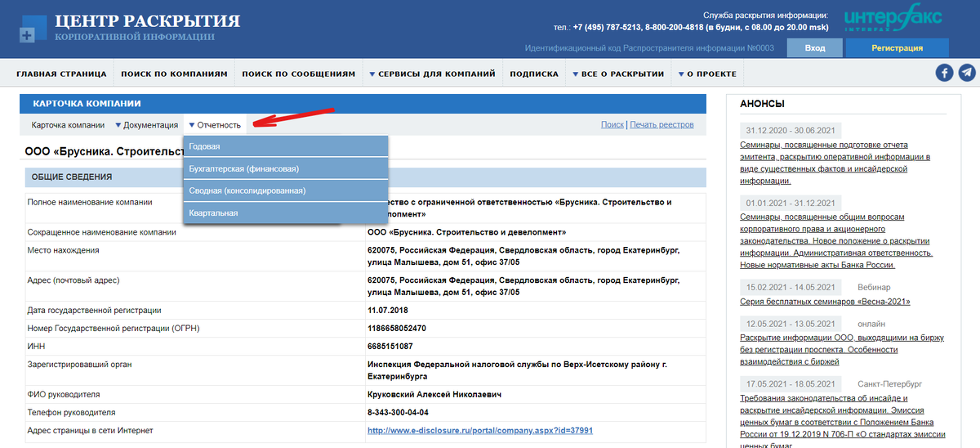
Task: Click ИНН value 6685151087
Action: point(390,346)
